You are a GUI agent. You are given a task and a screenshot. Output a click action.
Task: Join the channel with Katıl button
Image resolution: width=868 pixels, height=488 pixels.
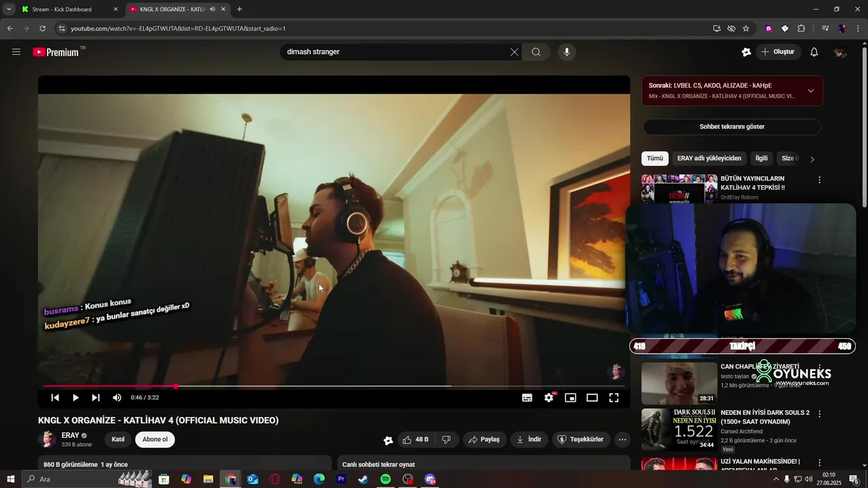pos(118,439)
